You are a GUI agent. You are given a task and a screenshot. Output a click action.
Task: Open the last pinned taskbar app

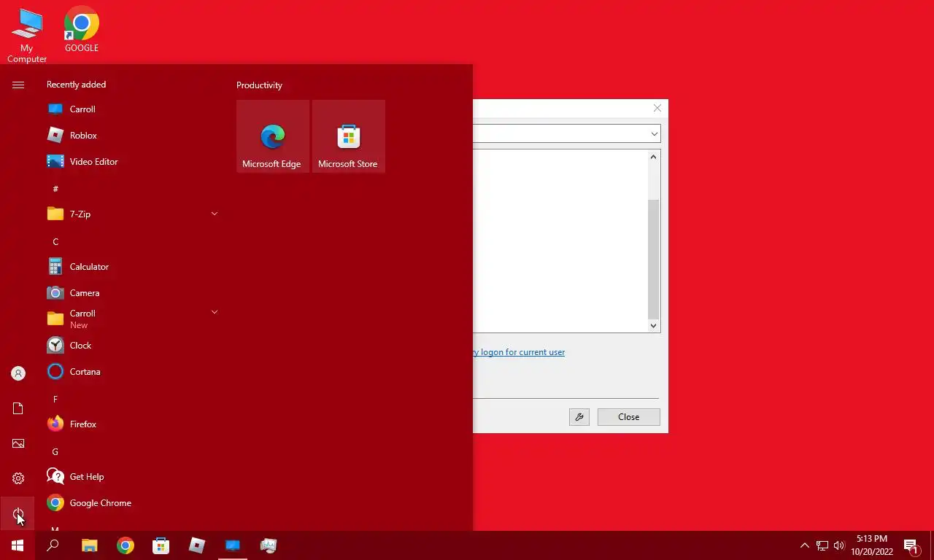pyautogui.click(x=269, y=545)
